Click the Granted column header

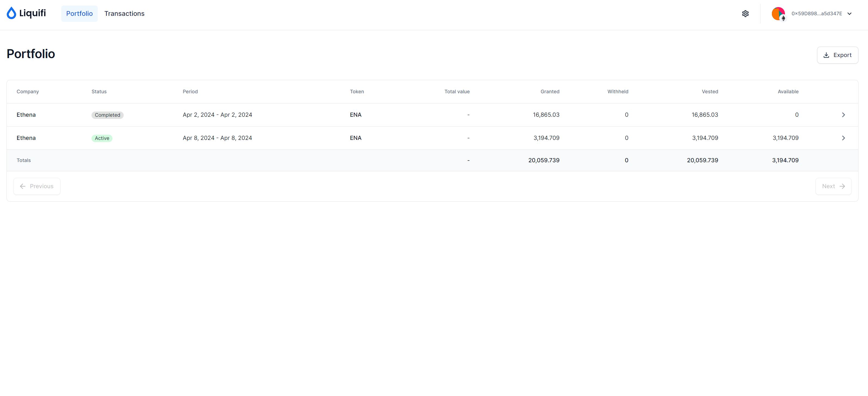click(550, 91)
